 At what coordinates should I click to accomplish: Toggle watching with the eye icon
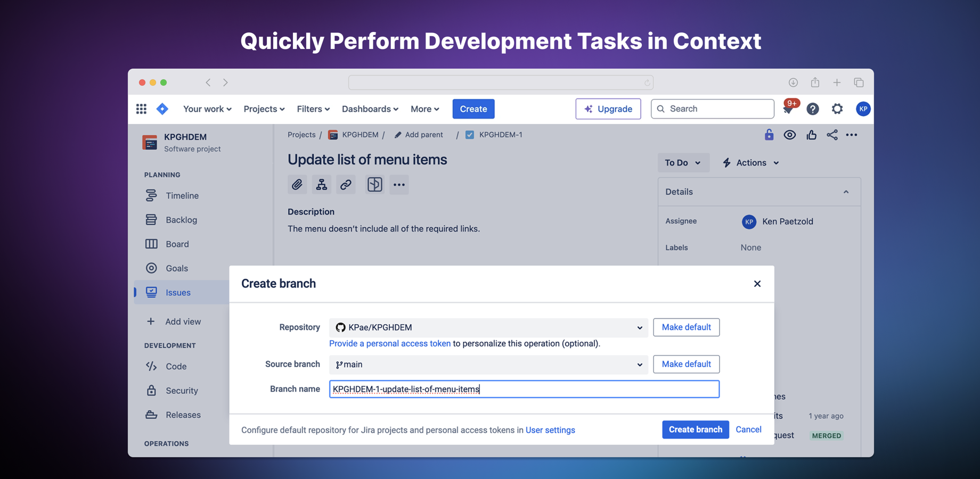click(790, 135)
